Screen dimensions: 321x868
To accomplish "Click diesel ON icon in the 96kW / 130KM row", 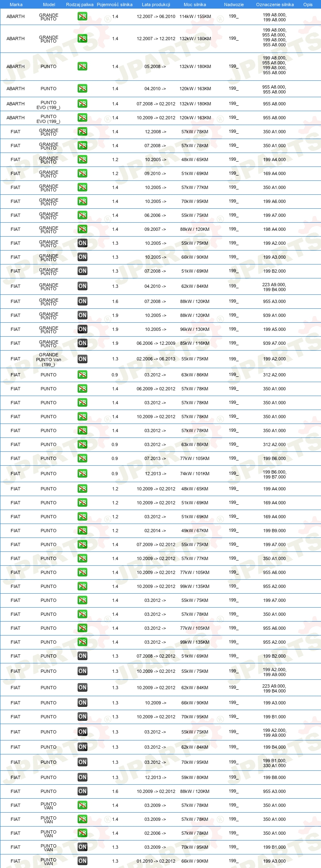I will 82,329.
